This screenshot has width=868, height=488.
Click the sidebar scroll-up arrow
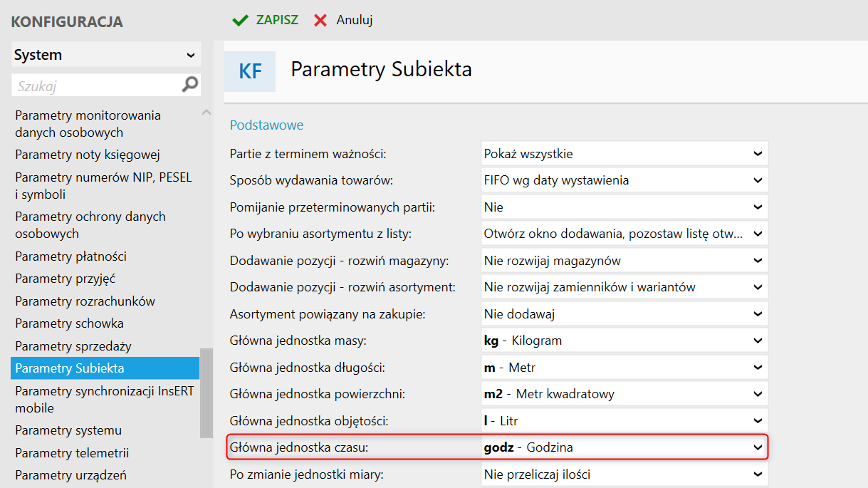pos(206,113)
